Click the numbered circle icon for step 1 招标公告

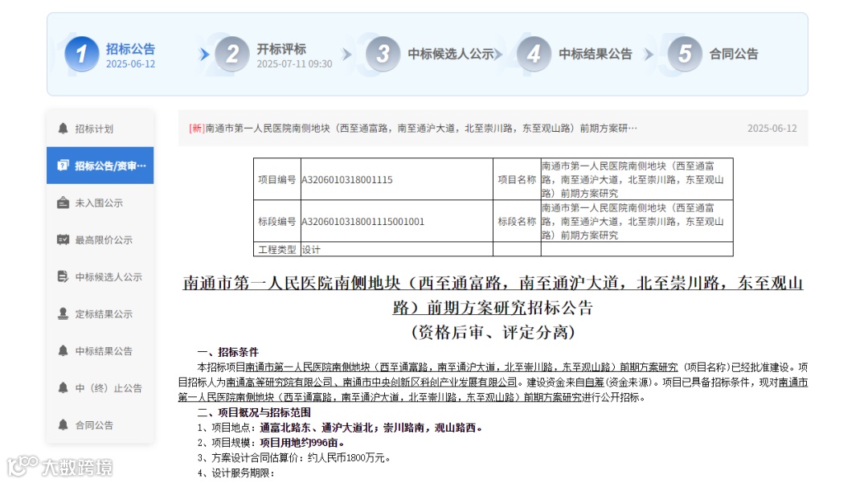tap(81, 54)
